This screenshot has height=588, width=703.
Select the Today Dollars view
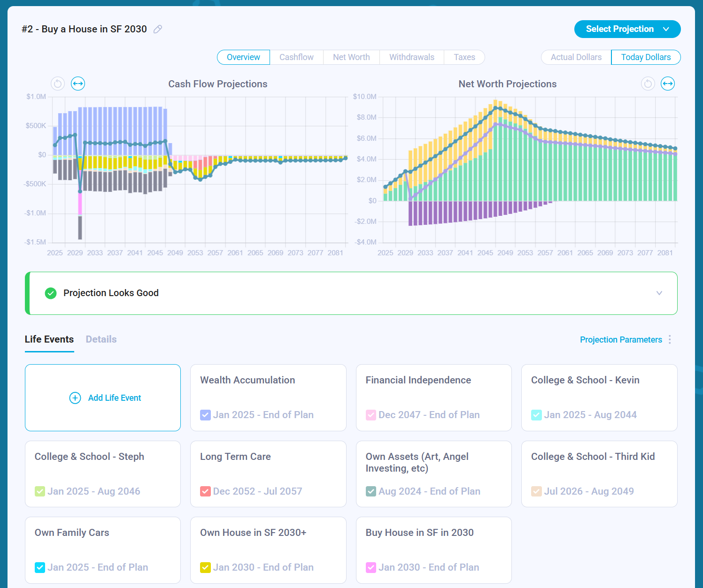pyautogui.click(x=646, y=57)
